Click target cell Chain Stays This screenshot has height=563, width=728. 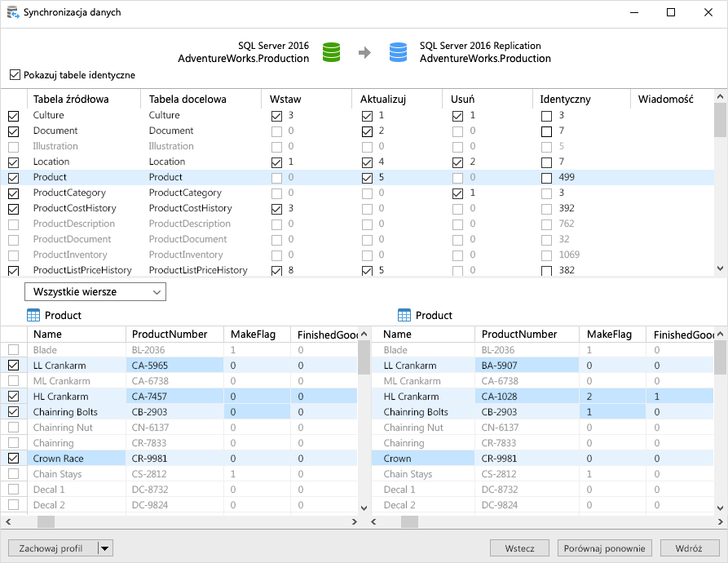coord(423,474)
